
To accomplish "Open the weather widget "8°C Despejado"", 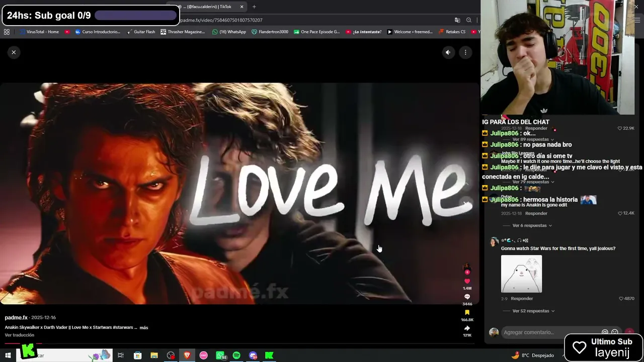I will tap(532, 355).
